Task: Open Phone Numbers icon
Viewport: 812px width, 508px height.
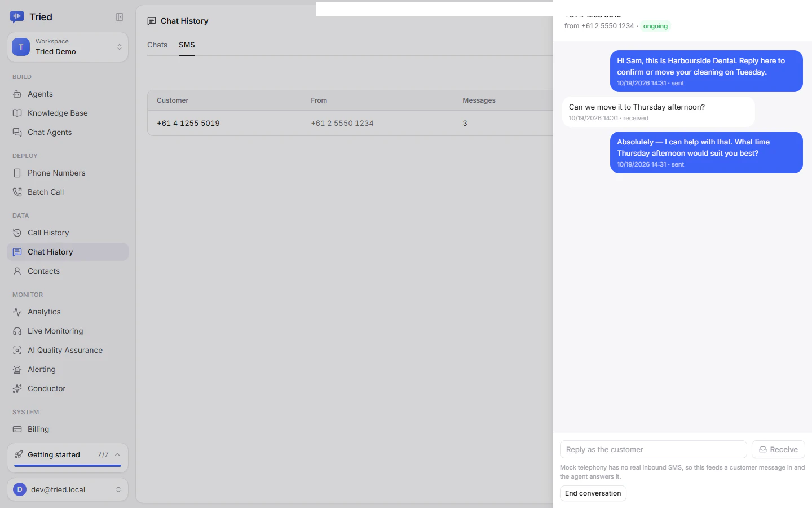Action: (x=17, y=173)
